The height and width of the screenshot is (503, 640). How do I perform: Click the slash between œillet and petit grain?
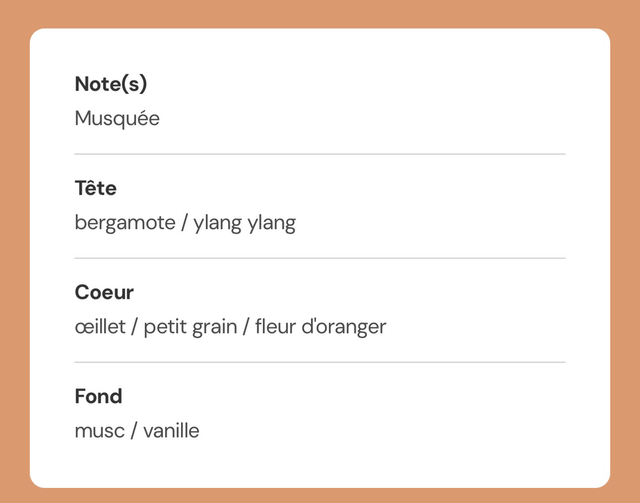(x=134, y=327)
